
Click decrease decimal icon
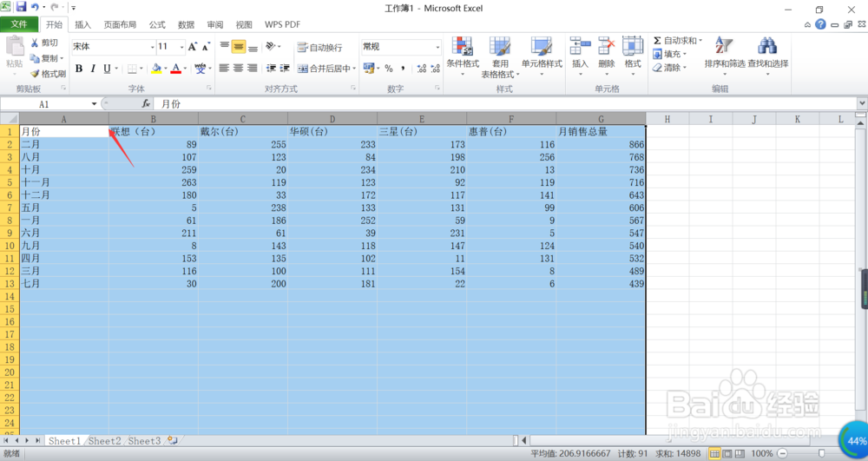pos(436,69)
